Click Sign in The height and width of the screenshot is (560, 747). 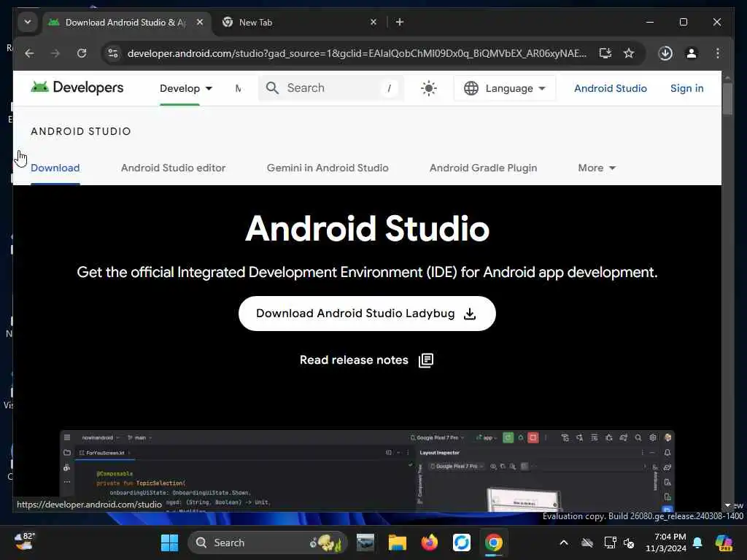[x=686, y=88]
